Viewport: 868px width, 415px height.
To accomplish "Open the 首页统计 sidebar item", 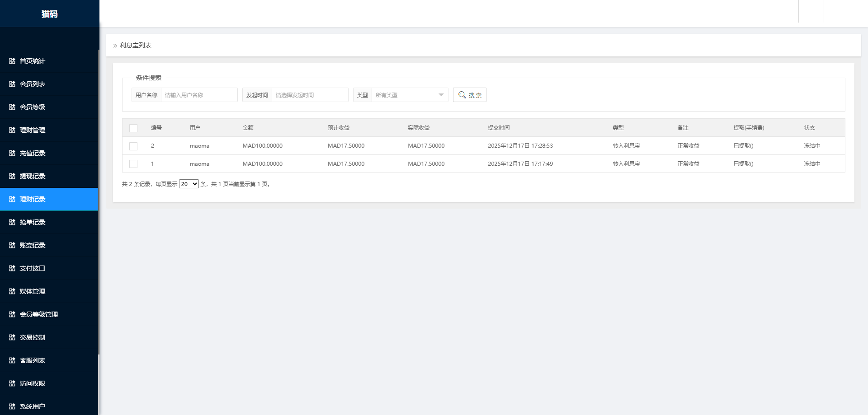I will [32, 61].
